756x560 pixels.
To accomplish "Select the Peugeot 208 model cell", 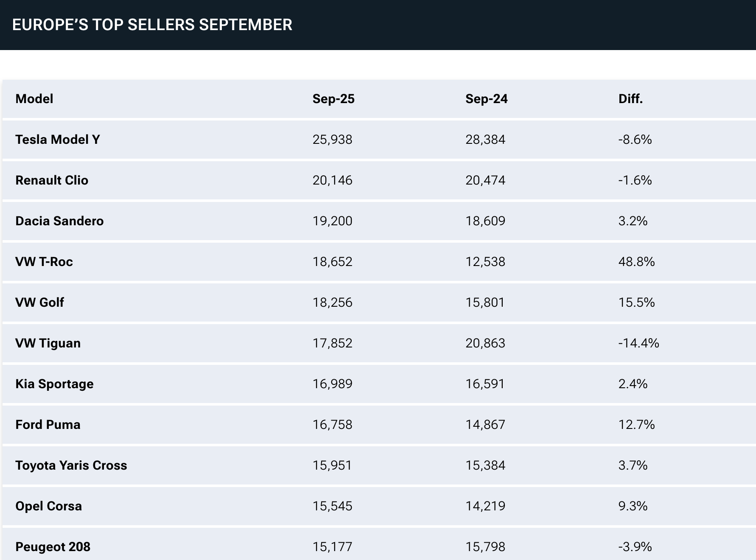I will coord(53,547).
